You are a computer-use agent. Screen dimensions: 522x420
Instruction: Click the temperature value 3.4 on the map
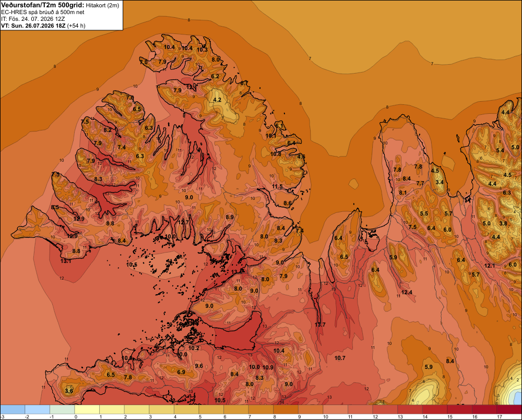(440, 182)
